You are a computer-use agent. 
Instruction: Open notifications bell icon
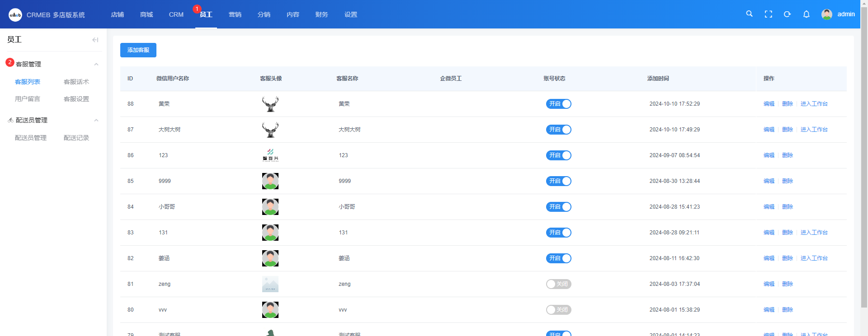(806, 14)
